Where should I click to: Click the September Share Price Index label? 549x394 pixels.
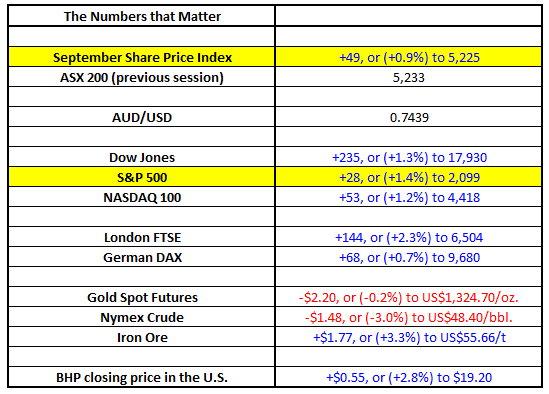[142, 57]
